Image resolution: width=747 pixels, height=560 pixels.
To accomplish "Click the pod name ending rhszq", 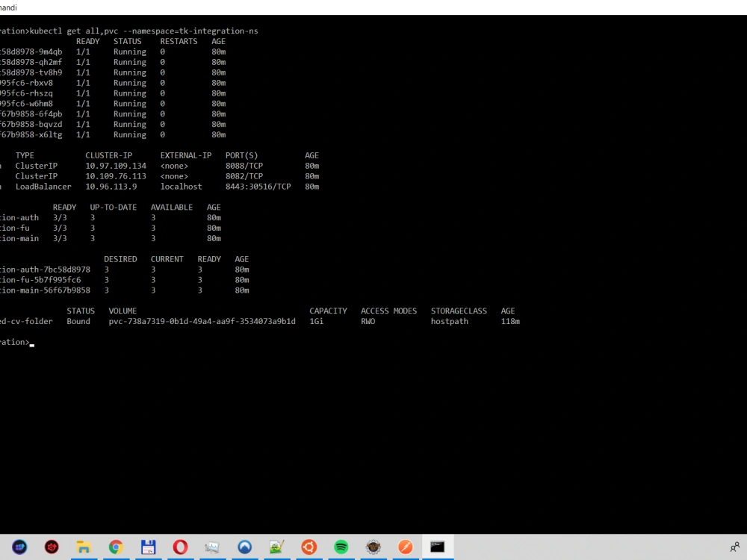I will 27,93.
